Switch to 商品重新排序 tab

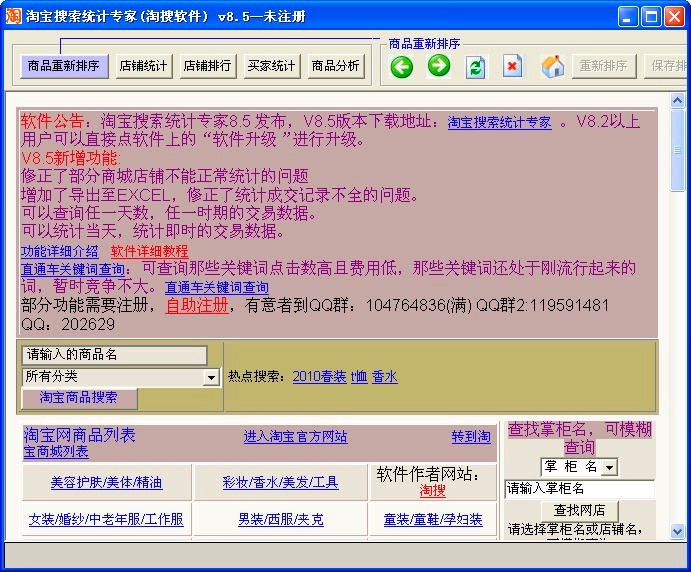pos(64,66)
